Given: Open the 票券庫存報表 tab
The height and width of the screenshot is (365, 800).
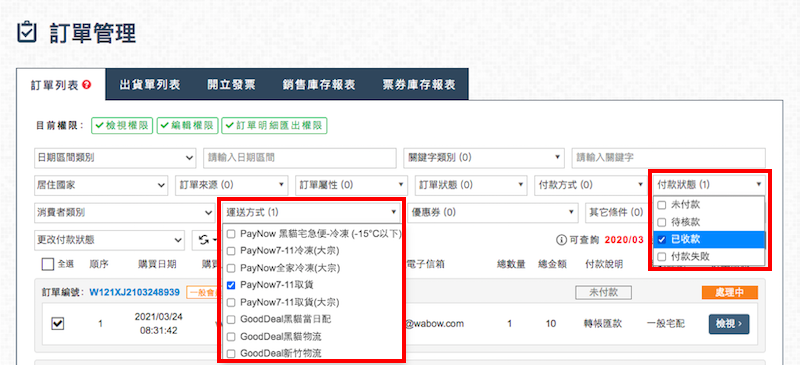Looking at the screenshot, I should pyautogui.click(x=419, y=85).
